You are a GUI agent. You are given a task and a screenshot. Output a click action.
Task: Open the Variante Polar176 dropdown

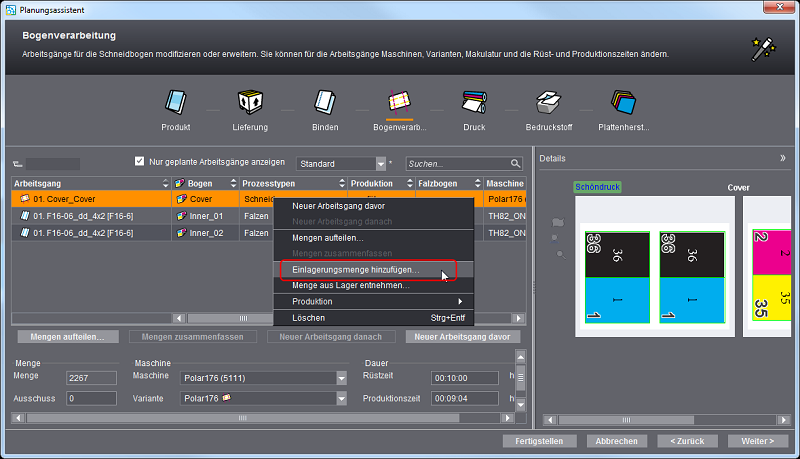coord(340,398)
